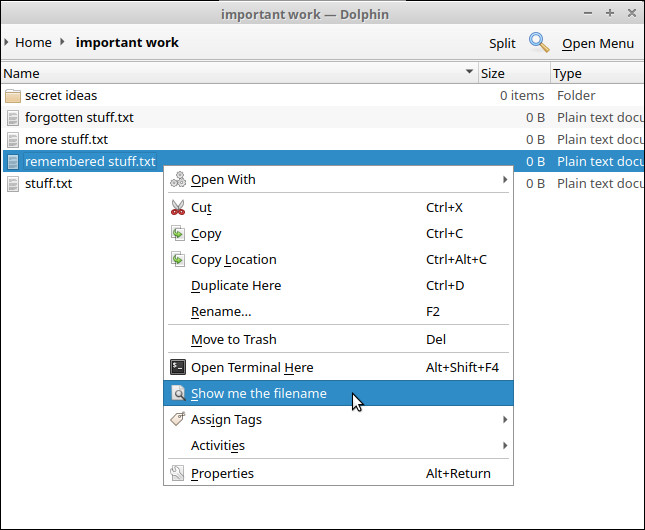Close the Dolphin window
This screenshot has height=530, width=645.
(x=632, y=13)
